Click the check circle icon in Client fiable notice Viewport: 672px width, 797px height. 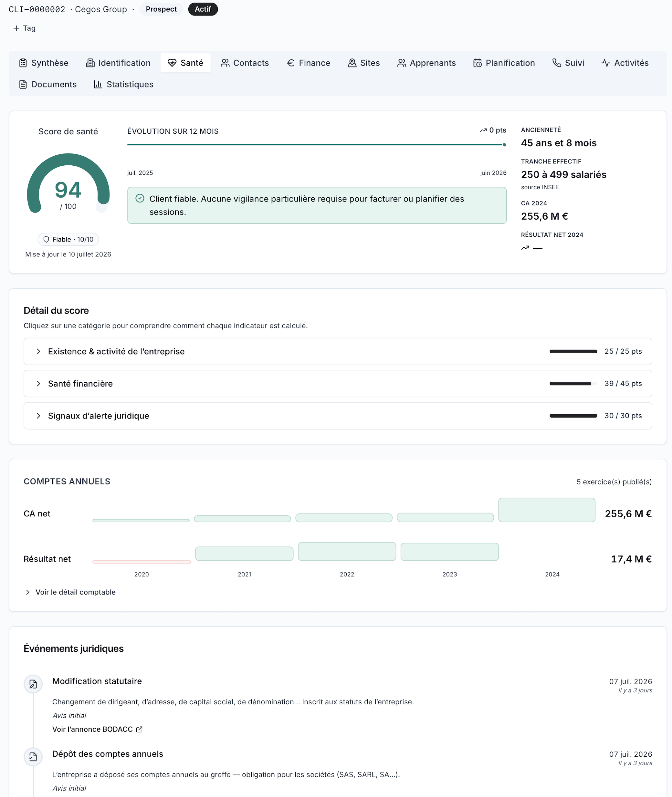[x=140, y=198]
